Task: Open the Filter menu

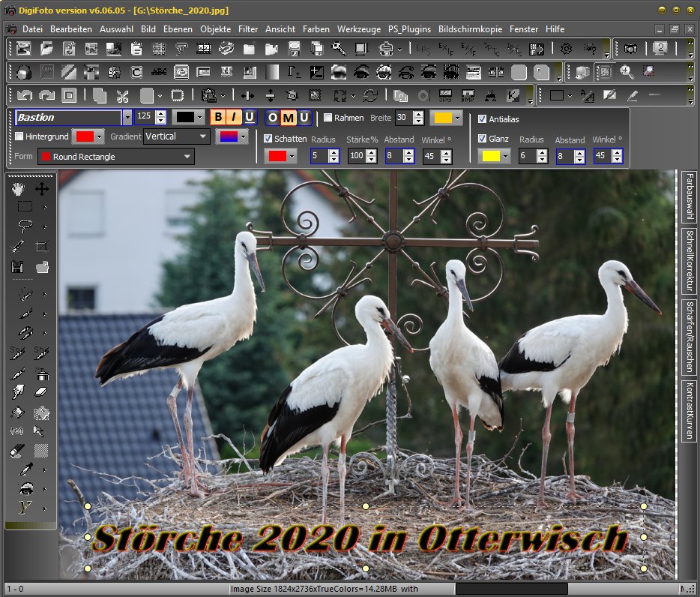Action: pos(248,29)
